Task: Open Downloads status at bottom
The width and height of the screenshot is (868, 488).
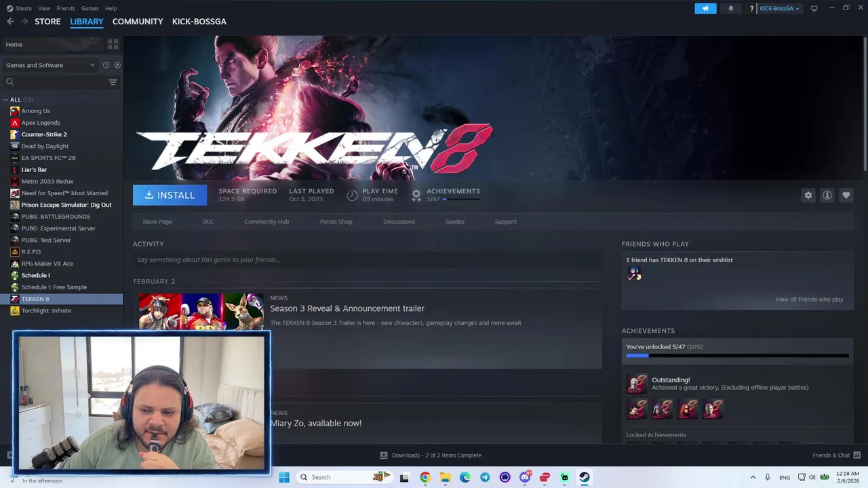Action: tap(431, 455)
